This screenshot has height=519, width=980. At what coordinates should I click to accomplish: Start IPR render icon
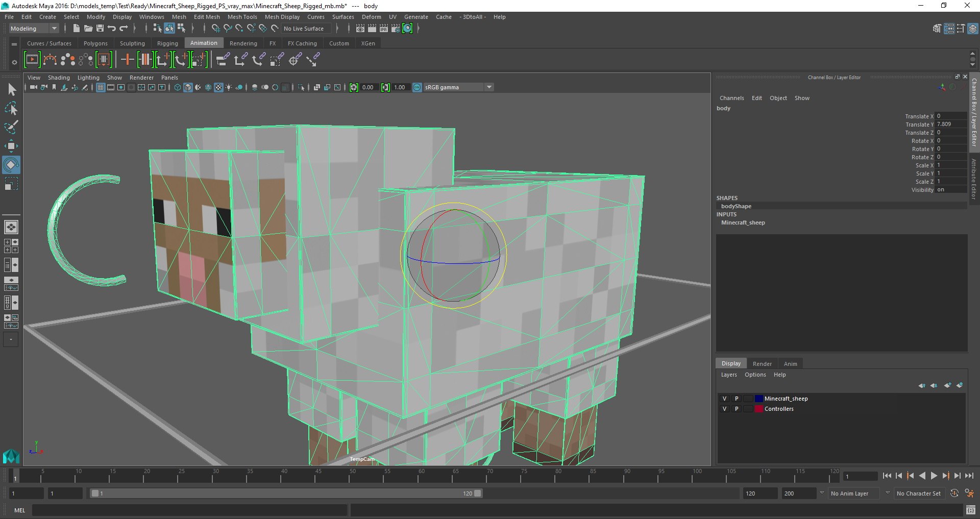384,29
